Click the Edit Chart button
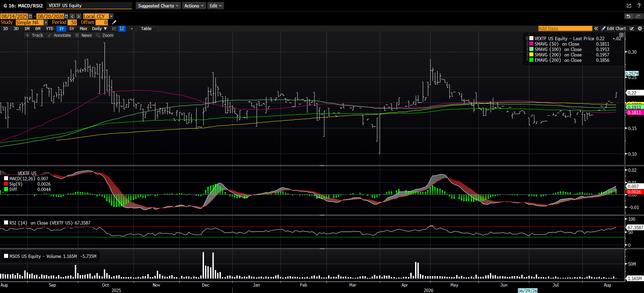 (614, 29)
